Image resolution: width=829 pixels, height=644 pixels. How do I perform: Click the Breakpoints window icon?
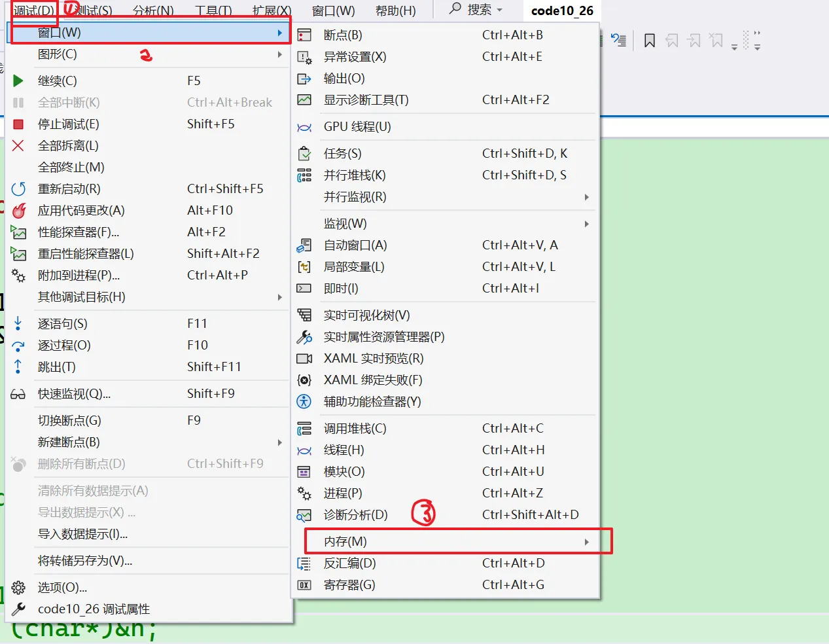tap(304, 35)
